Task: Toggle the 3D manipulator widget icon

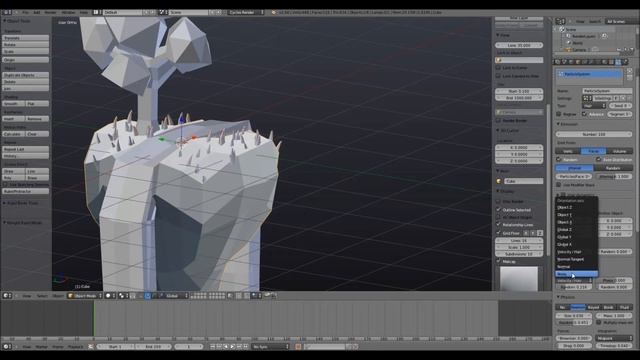Action: coord(140,296)
